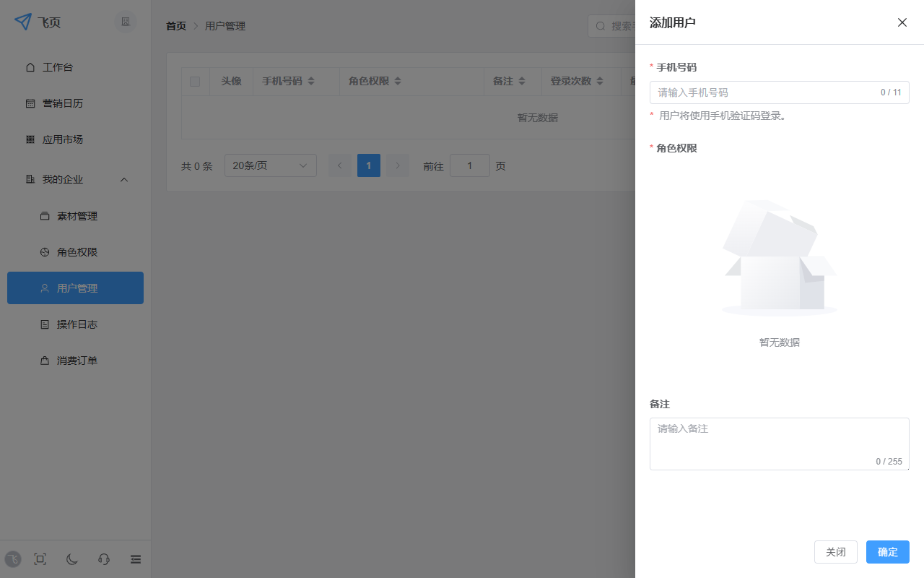Click the 备注 remark text area
Screen dimensions: 924x578
779,441
